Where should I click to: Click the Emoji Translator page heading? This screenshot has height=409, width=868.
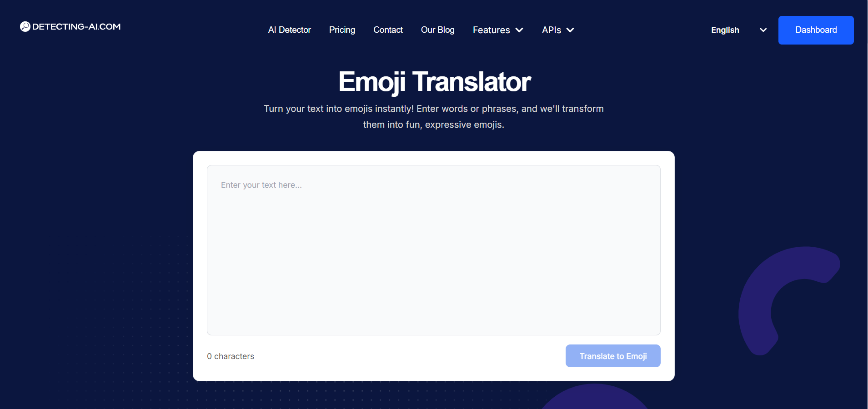coord(434,82)
